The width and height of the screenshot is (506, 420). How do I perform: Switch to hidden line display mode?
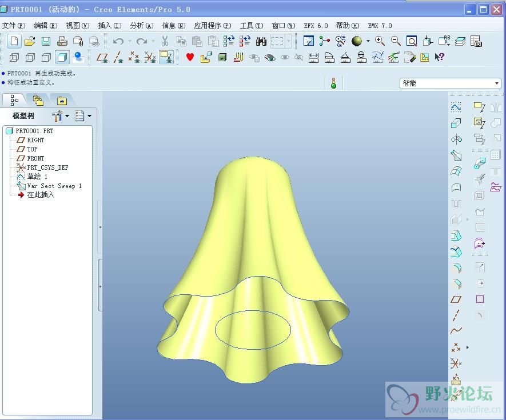pyautogui.click(x=30, y=57)
